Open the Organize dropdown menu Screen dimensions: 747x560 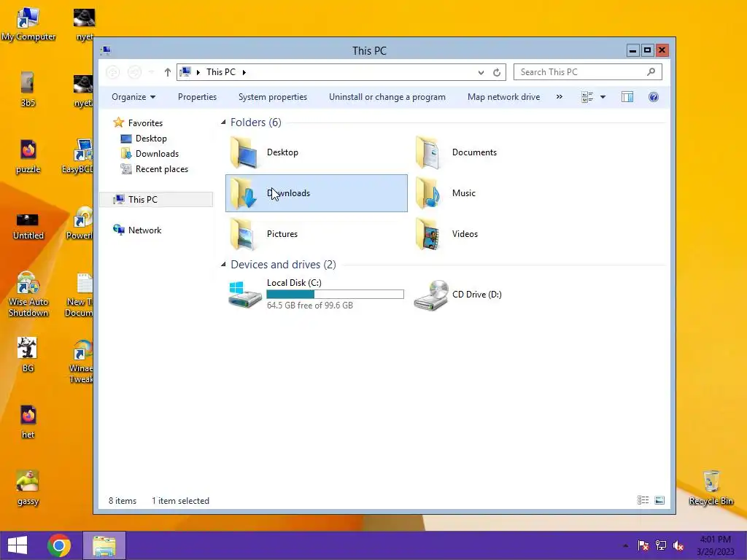(133, 97)
